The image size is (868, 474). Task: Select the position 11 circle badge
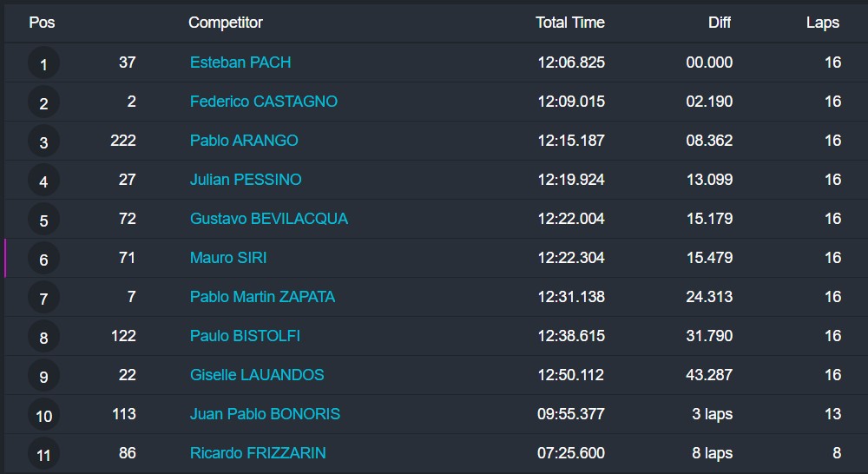43,454
